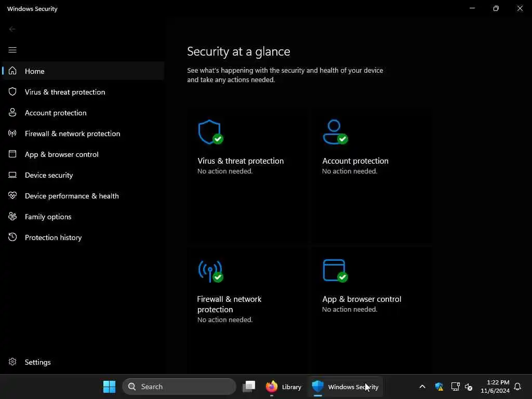Click the large browser window icon tile

pyautogui.click(x=335, y=271)
